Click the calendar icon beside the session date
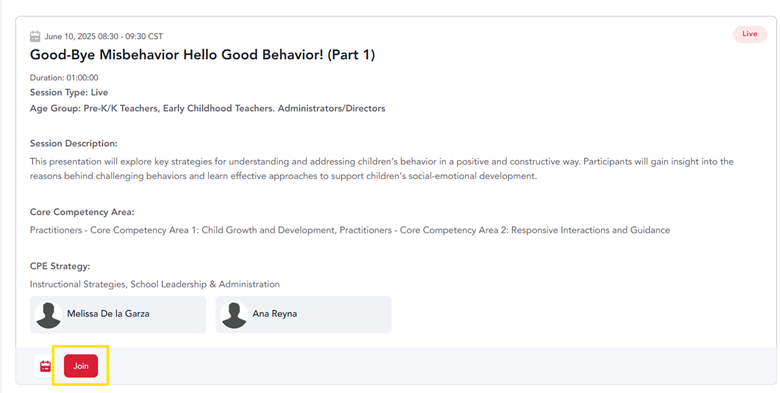The height and width of the screenshot is (393, 780). 35,36
